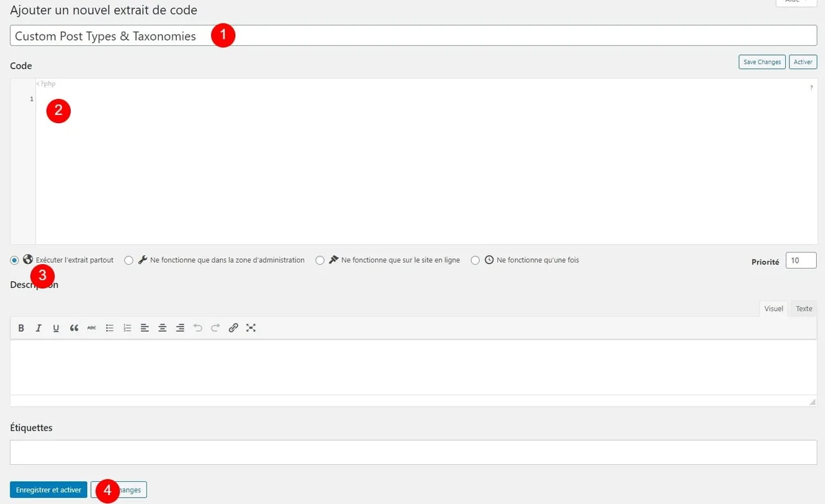Select admin area only radio option
Viewport: 825px width, 504px height.
[x=129, y=261]
